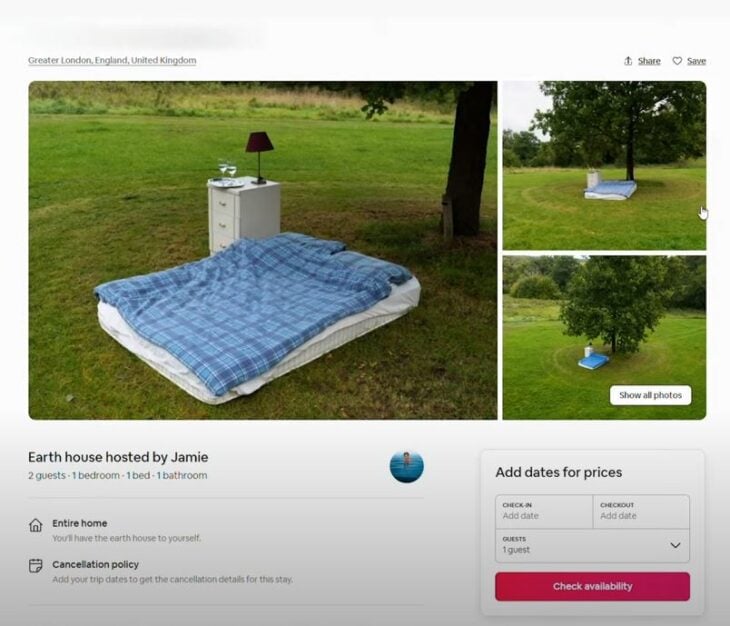Open the Greater London, England location link

point(112,61)
